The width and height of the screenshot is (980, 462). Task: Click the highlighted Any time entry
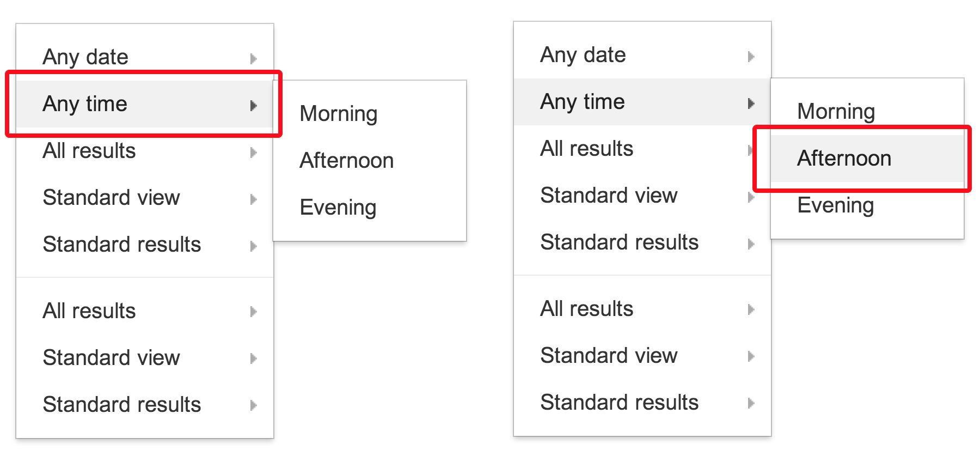85,104
